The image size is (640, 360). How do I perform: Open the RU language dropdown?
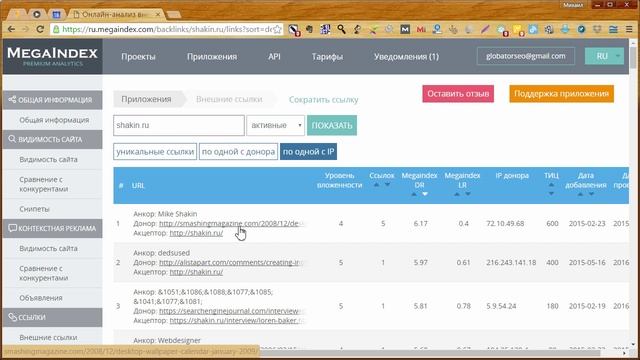(604, 56)
